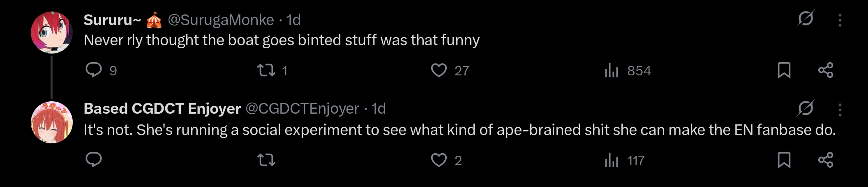Open Grok icon on Sururu's tweet
Viewport: 868px width, 187px height.
(x=806, y=19)
